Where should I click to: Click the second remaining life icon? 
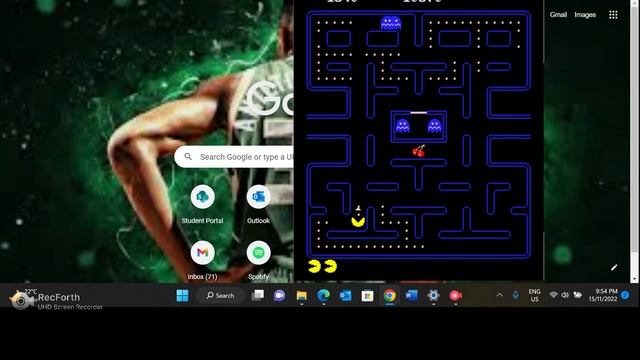pos(330,267)
